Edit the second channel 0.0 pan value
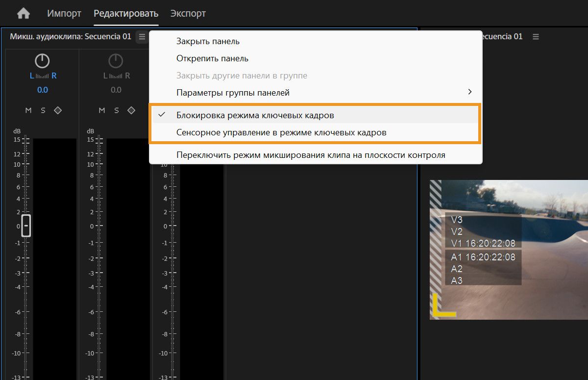 tap(116, 90)
